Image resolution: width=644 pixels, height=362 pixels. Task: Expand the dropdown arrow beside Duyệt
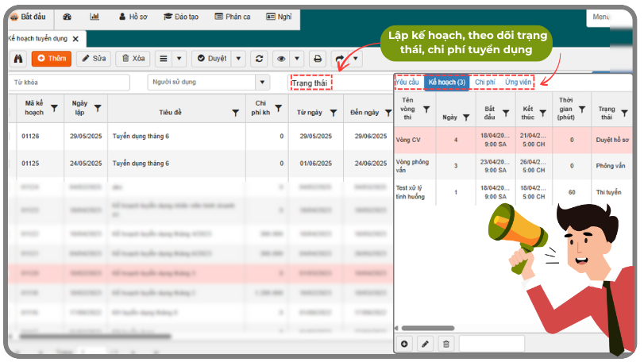click(239, 59)
